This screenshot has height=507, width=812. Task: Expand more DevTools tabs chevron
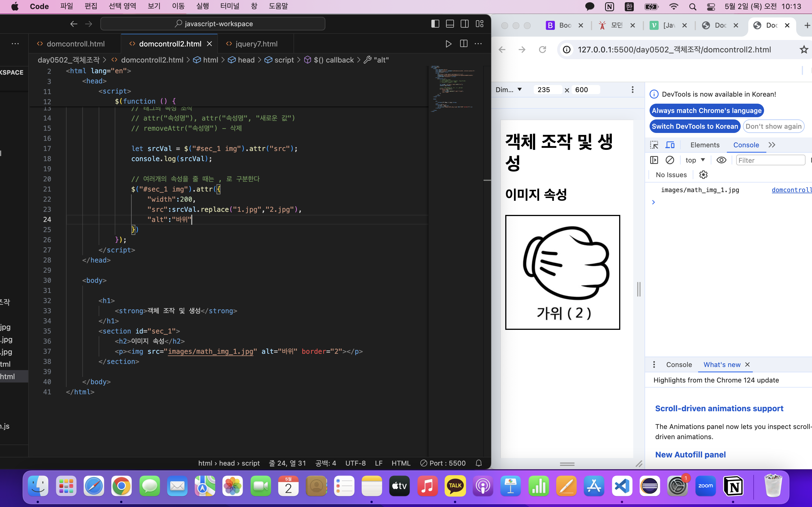772,145
